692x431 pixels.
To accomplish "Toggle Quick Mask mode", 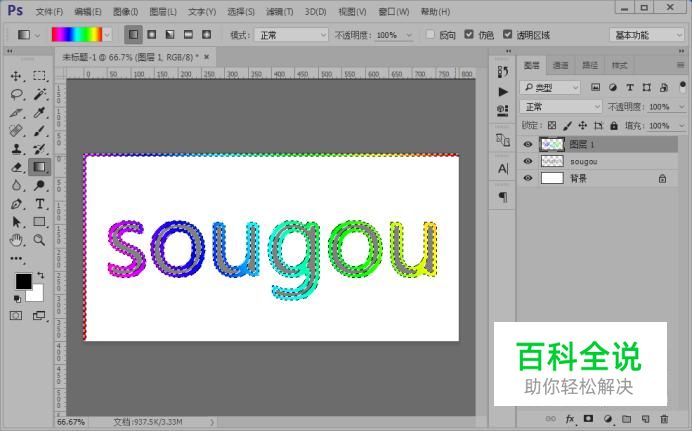I will click(x=16, y=315).
